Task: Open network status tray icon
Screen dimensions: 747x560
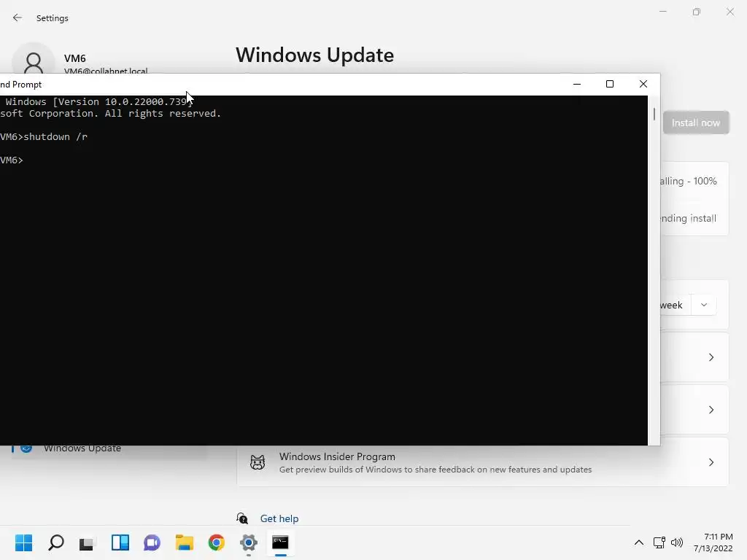Action: 659,542
